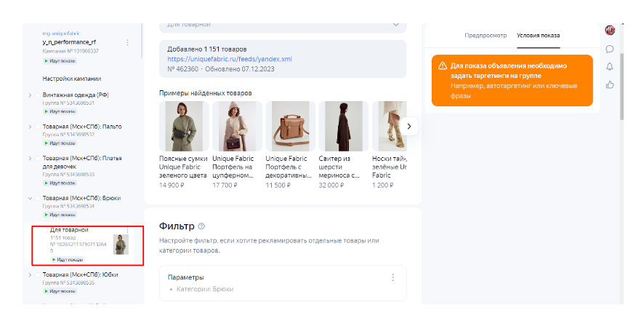644x329 pixels.
Task: Open the three-dot menu for Для товарной
Action: (x=128, y=230)
